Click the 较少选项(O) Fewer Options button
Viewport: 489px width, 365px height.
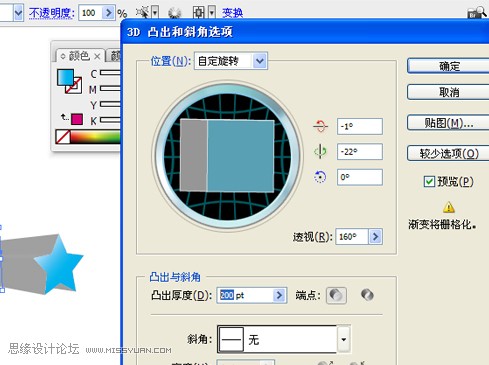click(x=448, y=153)
